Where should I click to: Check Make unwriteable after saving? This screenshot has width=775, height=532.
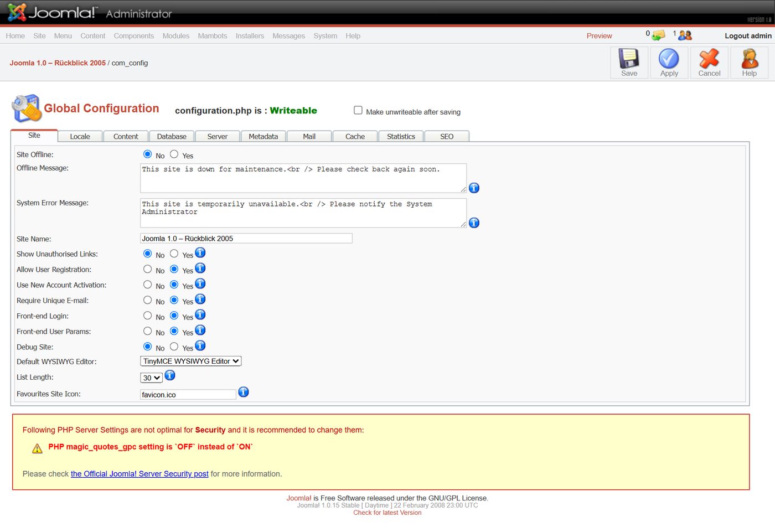(x=358, y=110)
